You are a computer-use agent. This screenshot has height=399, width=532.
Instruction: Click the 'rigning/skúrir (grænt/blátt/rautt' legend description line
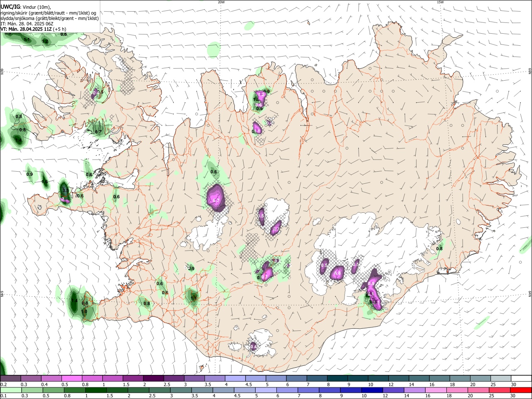click(x=48, y=13)
